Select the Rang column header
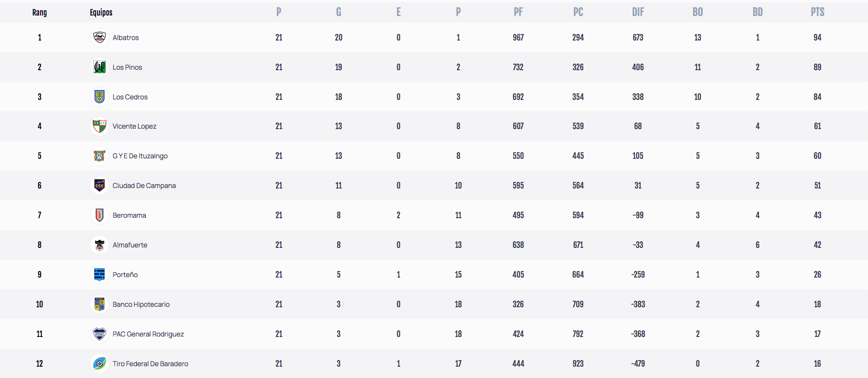Viewport: 868px width, 378px height. pos(40,13)
